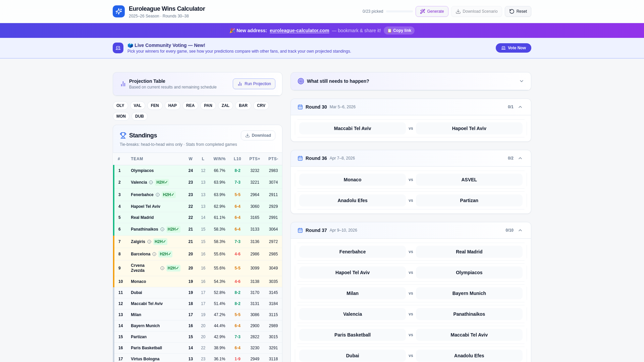644x362 pixels.
Task: Collapse the Round 37 section
Action: 520,230
